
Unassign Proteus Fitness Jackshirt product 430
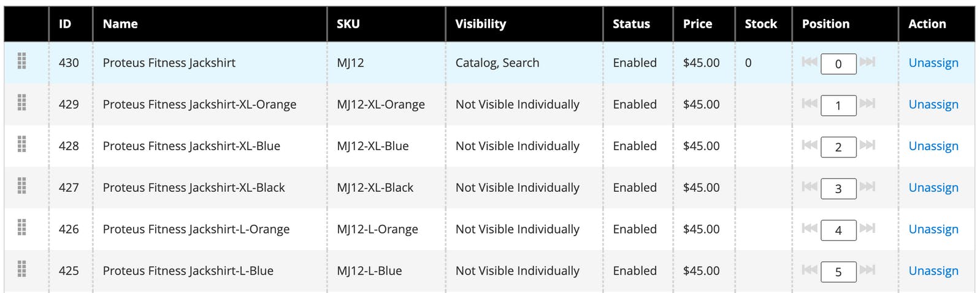click(933, 63)
